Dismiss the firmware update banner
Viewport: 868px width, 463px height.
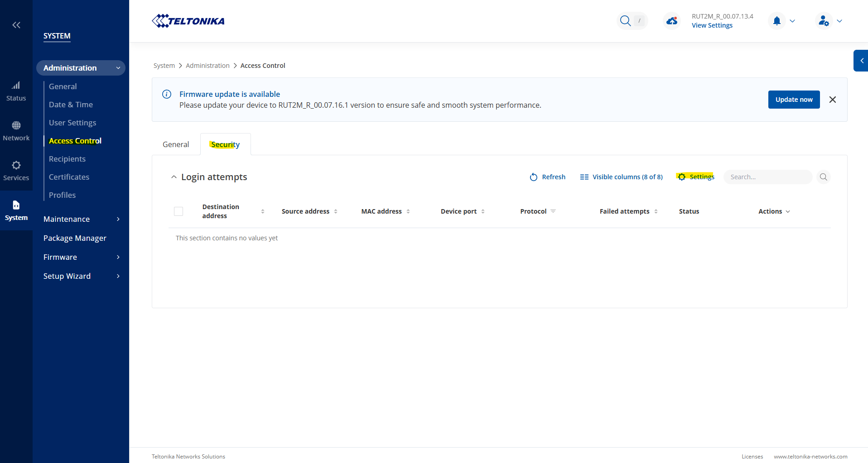pyautogui.click(x=833, y=100)
